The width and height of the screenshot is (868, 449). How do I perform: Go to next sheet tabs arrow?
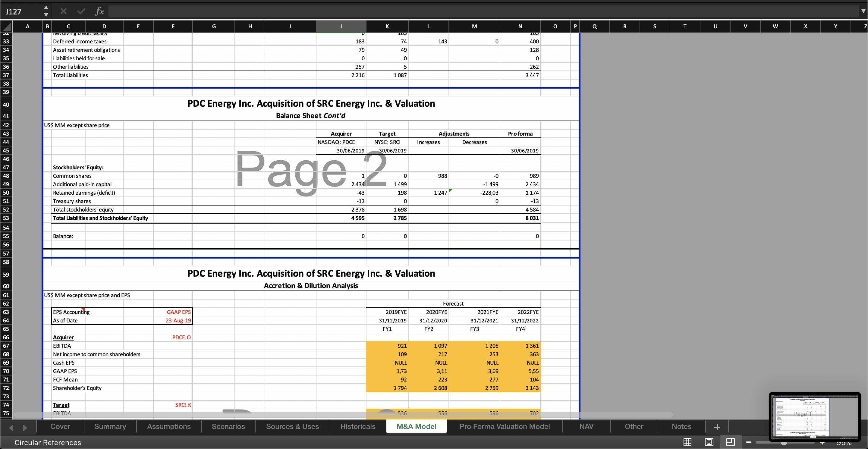25,427
